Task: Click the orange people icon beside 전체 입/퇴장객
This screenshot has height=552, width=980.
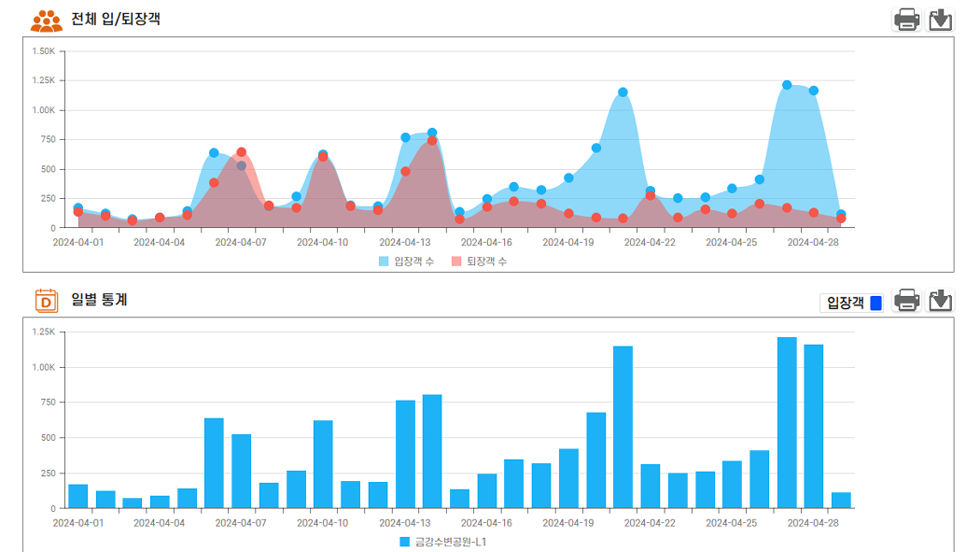Action: pyautogui.click(x=47, y=20)
